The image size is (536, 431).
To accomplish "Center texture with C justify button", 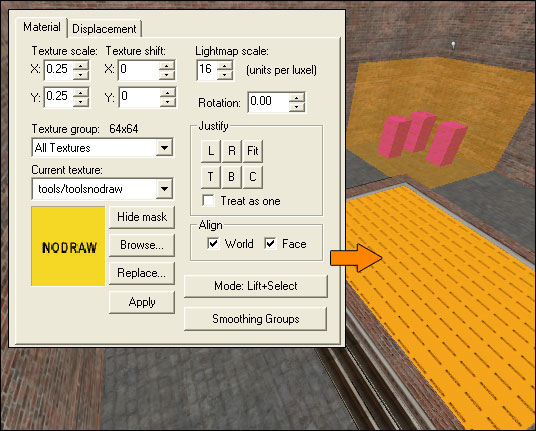I will [253, 177].
